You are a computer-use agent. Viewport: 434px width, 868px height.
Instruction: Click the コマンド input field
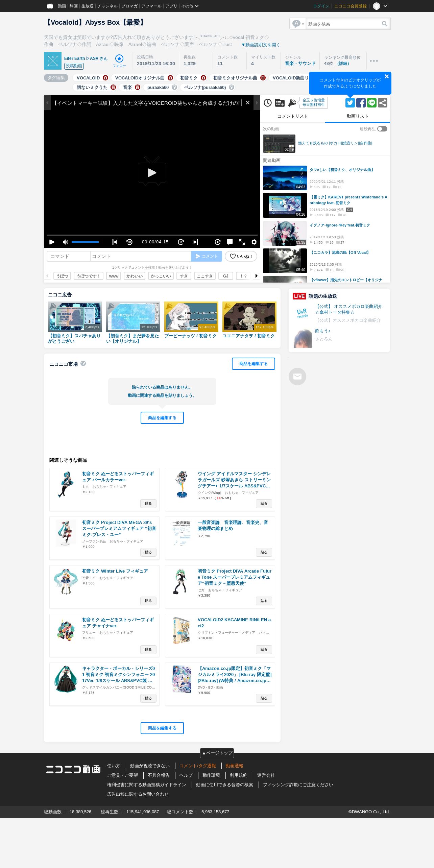pyautogui.click(x=69, y=256)
